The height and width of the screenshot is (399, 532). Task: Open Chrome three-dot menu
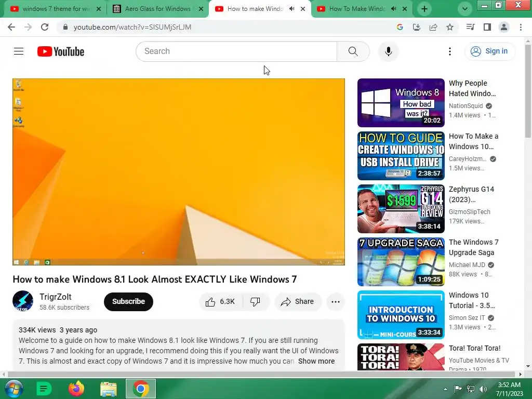(521, 27)
